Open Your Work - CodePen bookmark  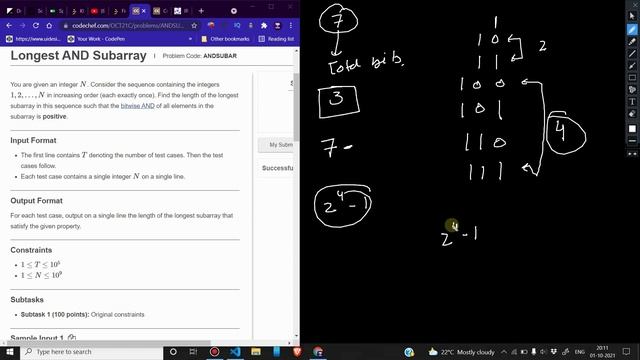point(96,39)
